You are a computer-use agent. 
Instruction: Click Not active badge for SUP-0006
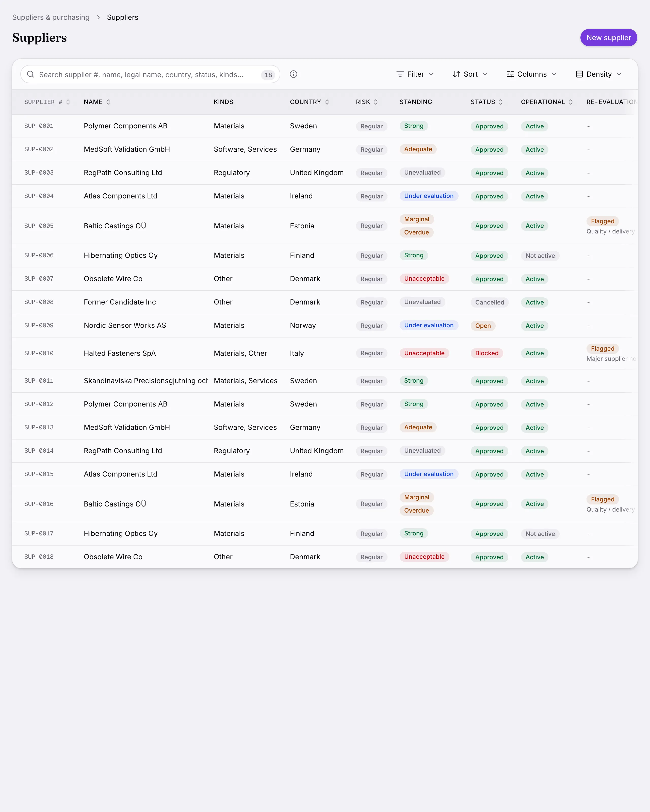(540, 256)
